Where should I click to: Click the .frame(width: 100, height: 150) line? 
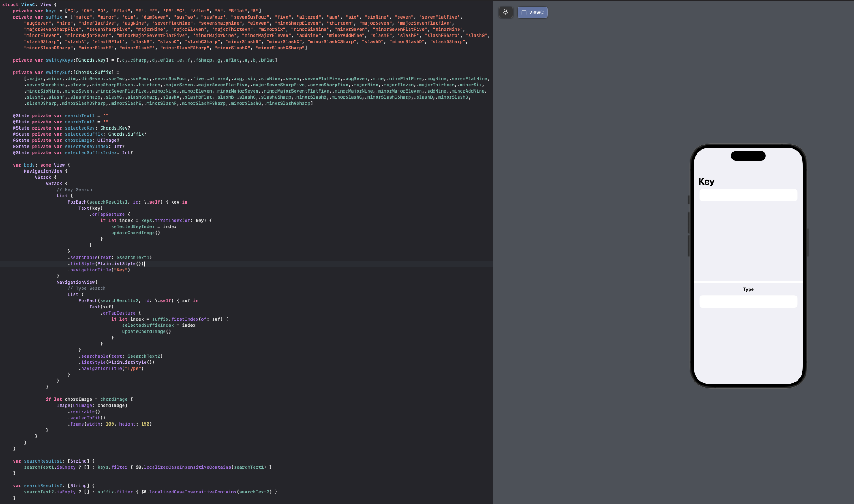[109, 424]
